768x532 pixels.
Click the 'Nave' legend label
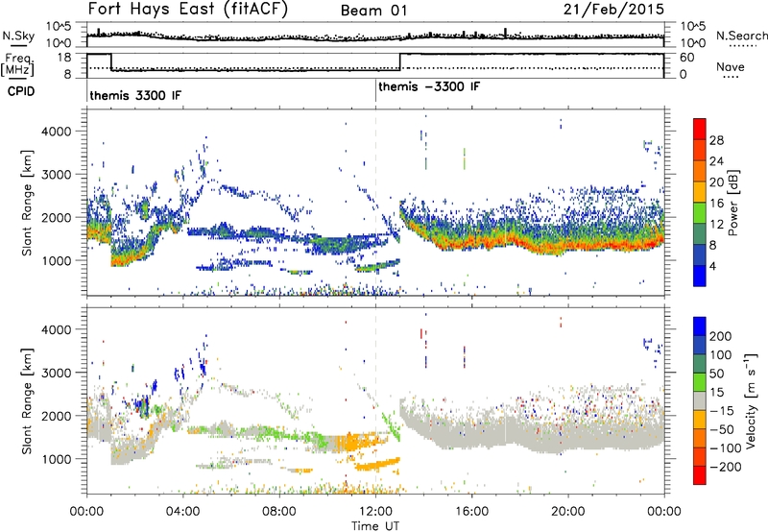coord(731,66)
